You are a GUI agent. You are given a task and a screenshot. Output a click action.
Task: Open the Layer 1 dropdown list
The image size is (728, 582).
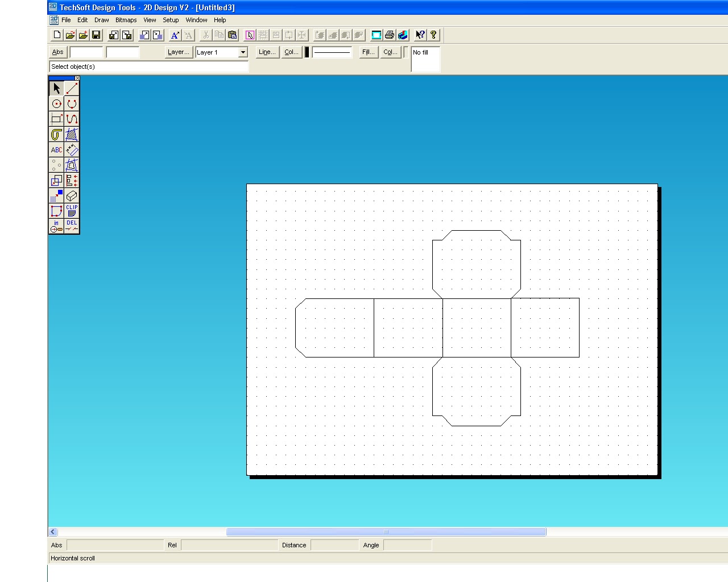point(242,52)
